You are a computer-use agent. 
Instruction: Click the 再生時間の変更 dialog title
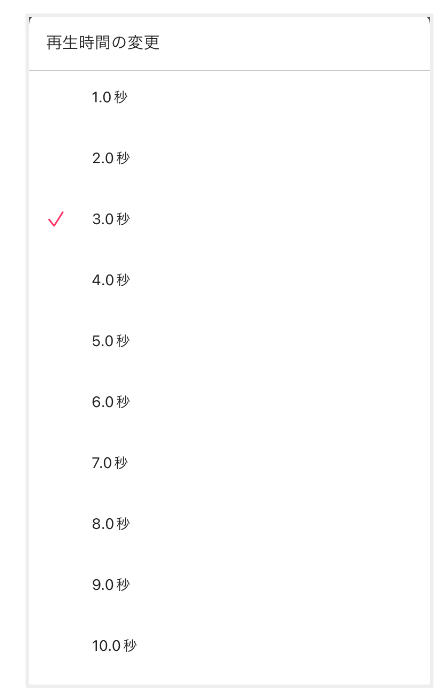103,43
